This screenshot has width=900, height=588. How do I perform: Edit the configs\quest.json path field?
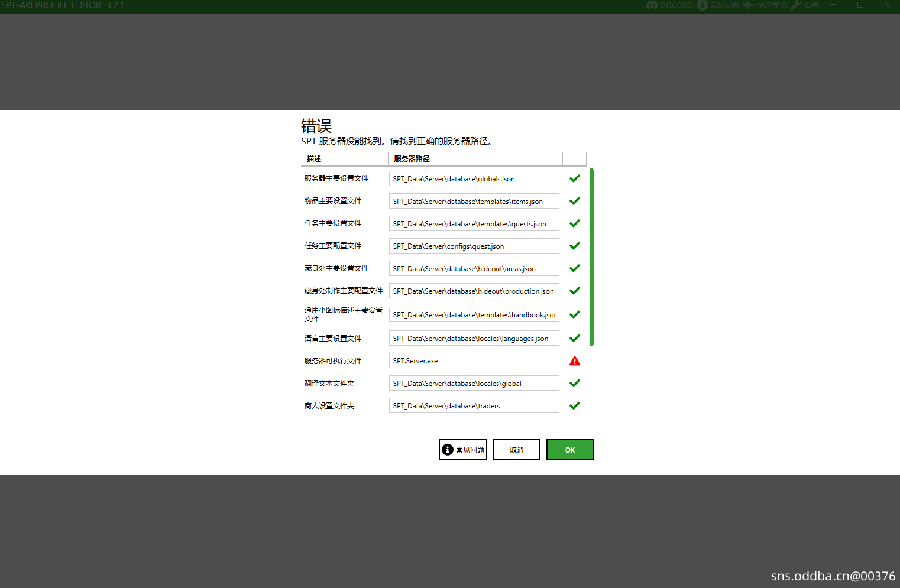pyautogui.click(x=474, y=246)
